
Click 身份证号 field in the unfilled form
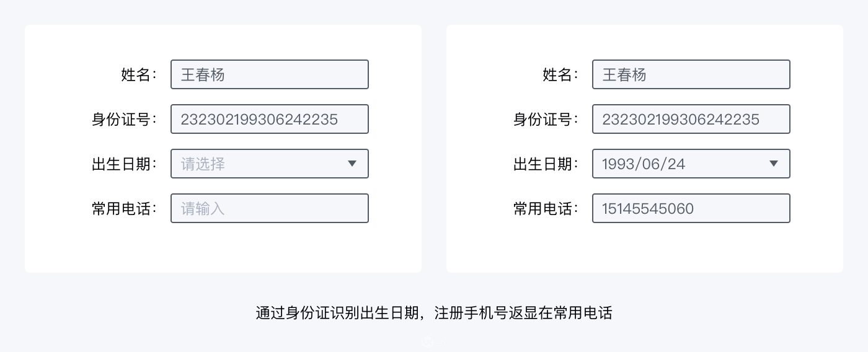click(x=270, y=119)
